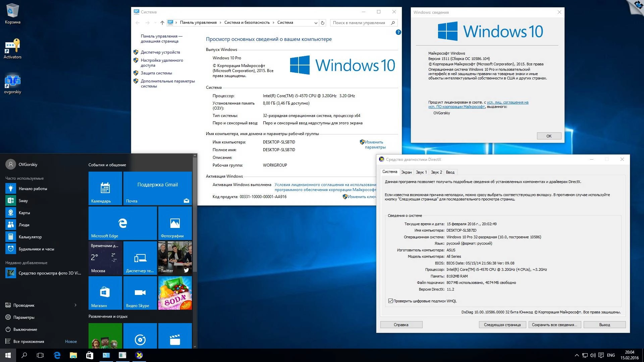Click Следующая страница button
The height and width of the screenshot is (362, 644).
pyautogui.click(x=502, y=325)
